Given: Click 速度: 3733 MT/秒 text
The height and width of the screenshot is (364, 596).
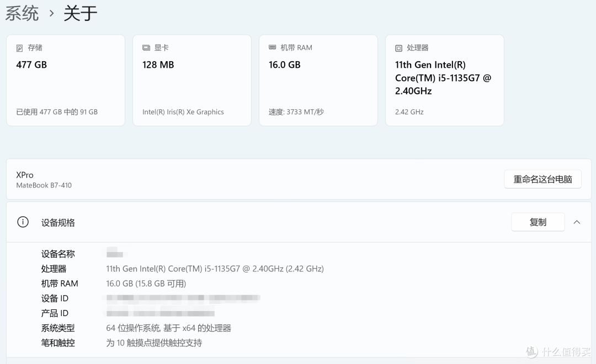Looking at the screenshot, I should pyautogui.click(x=296, y=112).
